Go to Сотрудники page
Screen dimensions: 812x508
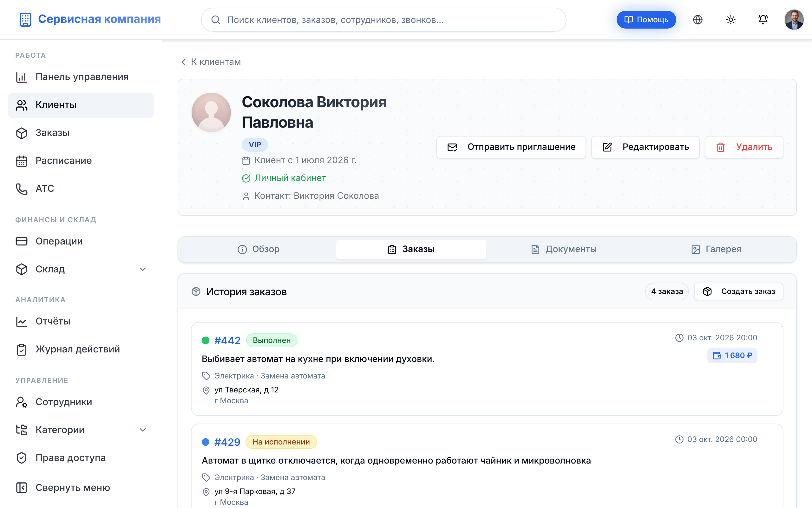[x=81, y=402]
